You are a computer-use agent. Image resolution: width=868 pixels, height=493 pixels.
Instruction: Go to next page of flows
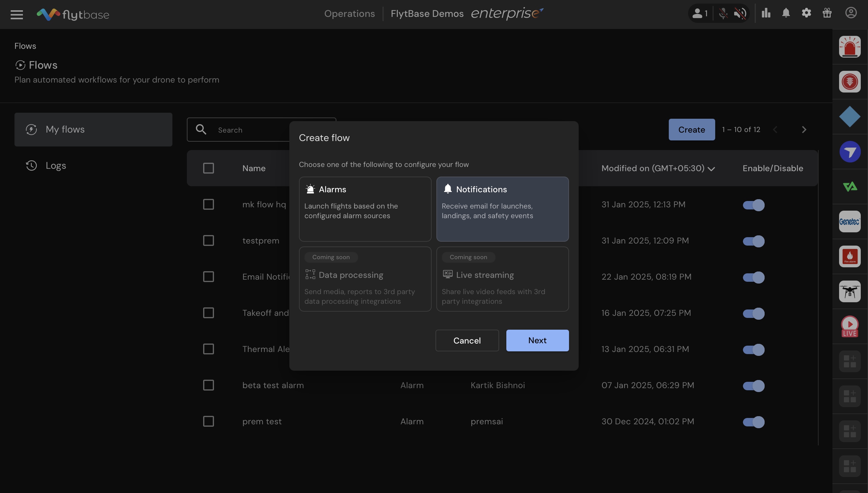coord(804,130)
